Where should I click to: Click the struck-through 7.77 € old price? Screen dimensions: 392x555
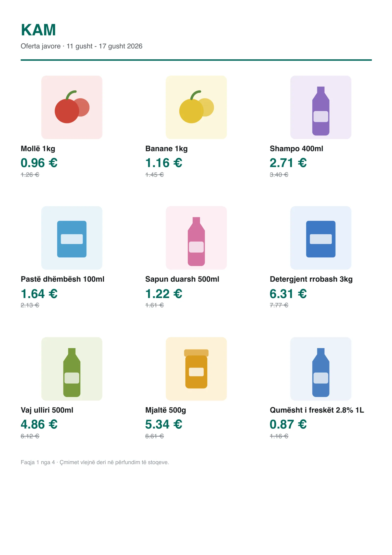[279, 305]
